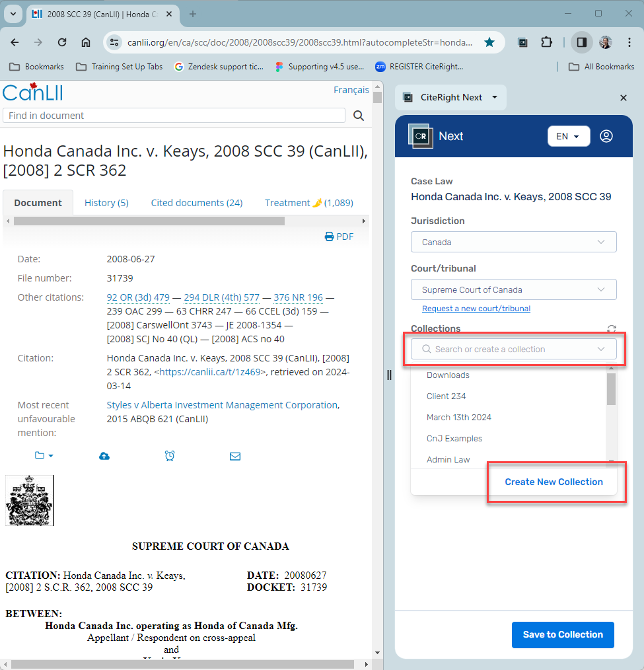Click the page vertical scrollbar thumb
This screenshot has height=670, width=644.
click(x=377, y=97)
